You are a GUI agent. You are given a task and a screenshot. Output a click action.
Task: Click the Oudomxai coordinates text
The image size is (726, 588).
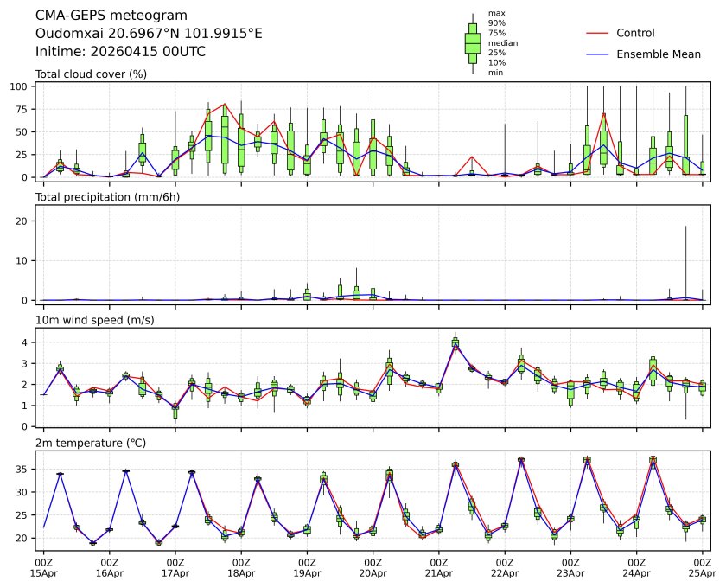pos(149,34)
